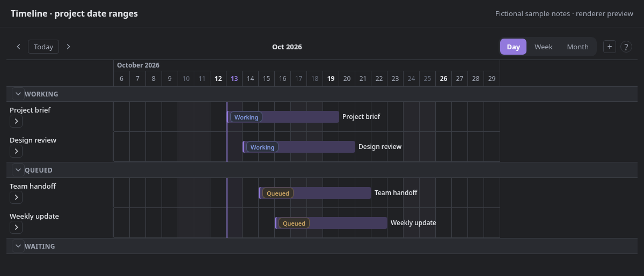Jump to Today
This screenshot has height=276, width=644.
(43, 47)
